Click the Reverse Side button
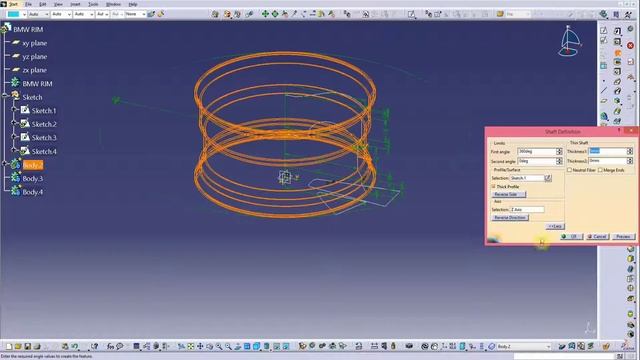The image size is (640, 360). [509, 194]
